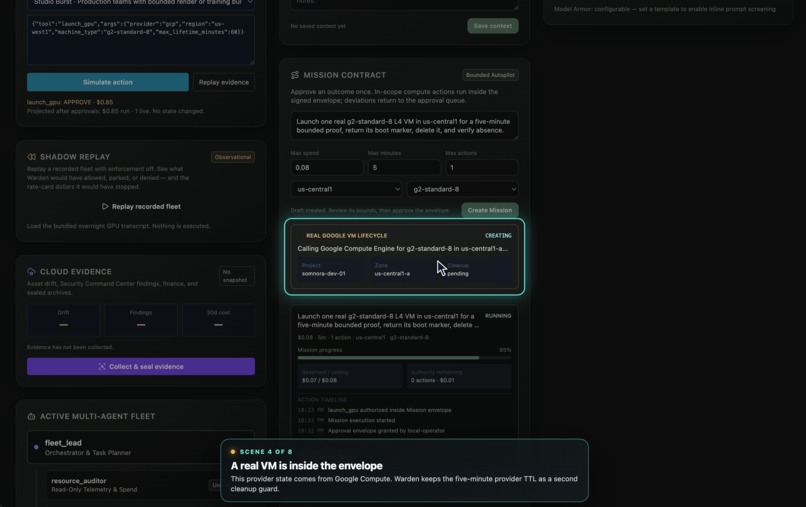806x507 pixels.
Task: Select the Observational badge
Action: (x=233, y=157)
